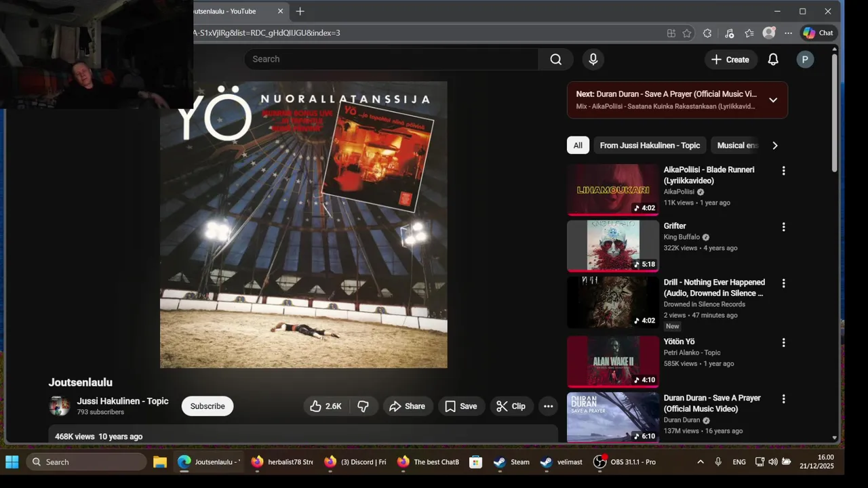This screenshot has width=868, height=488.
Task: Expand the Next: Duran Duran playlist panel
Action: pos(773,100)
